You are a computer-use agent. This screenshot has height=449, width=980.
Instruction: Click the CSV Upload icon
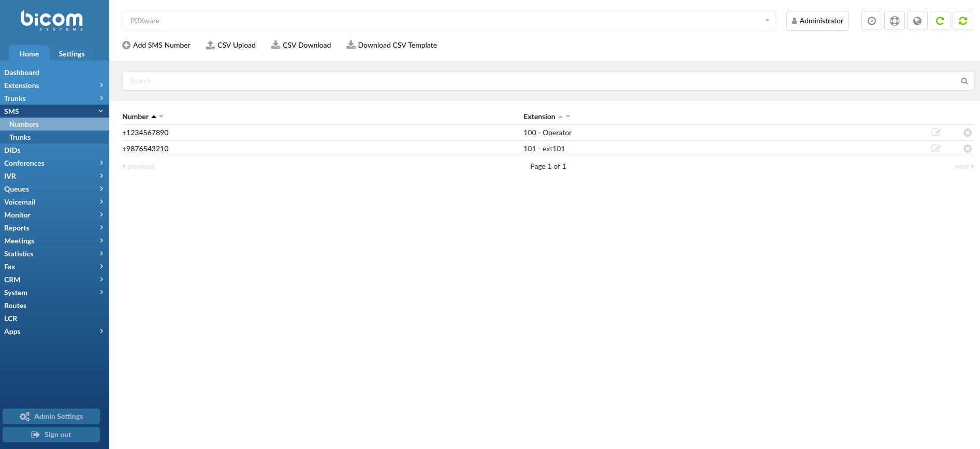coord(210,45)
